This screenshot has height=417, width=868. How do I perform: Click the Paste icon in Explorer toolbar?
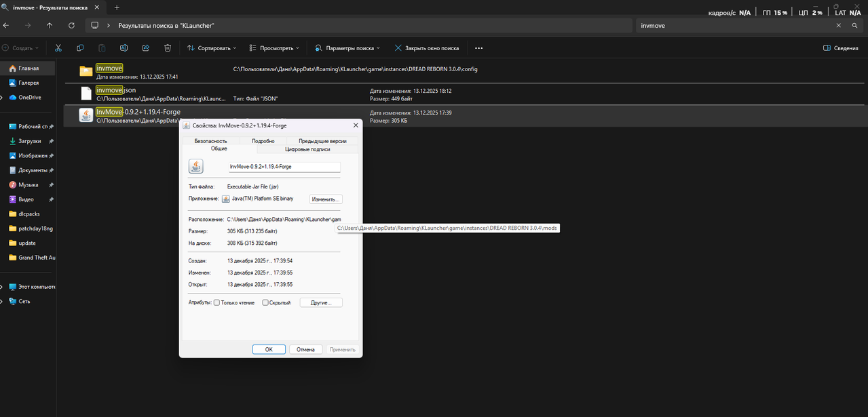[102, 48]
